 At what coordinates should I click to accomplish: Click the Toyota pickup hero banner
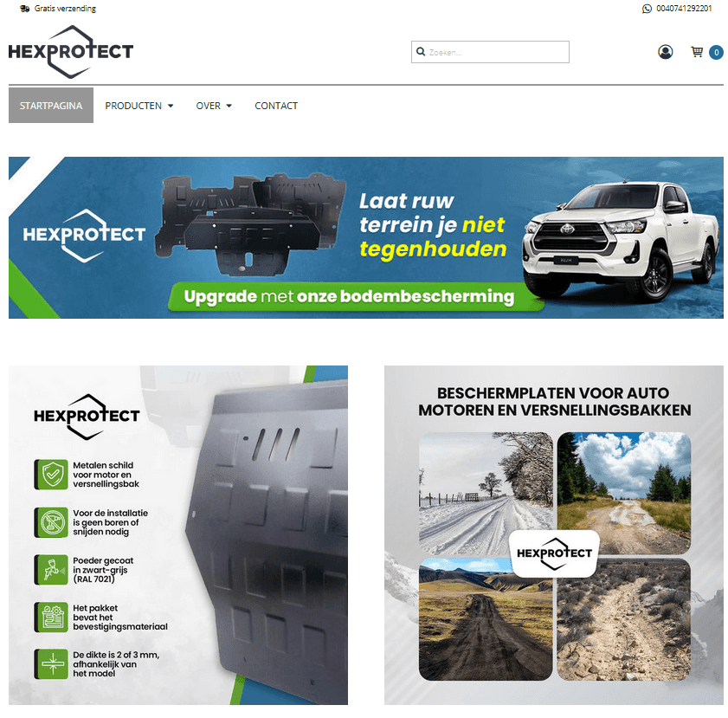point(366,237)
